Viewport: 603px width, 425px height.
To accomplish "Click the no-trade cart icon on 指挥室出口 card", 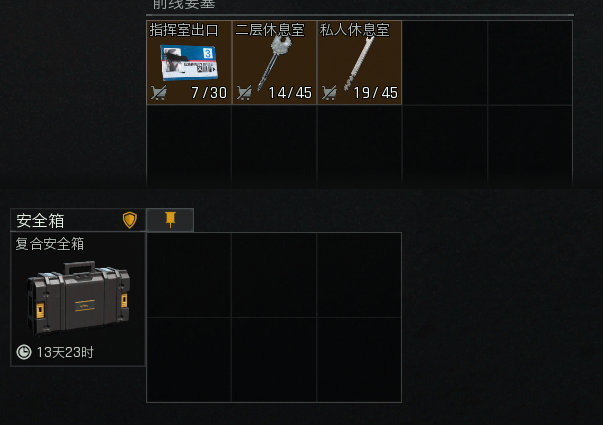I will pyautogui.click(x=159, y=93).
